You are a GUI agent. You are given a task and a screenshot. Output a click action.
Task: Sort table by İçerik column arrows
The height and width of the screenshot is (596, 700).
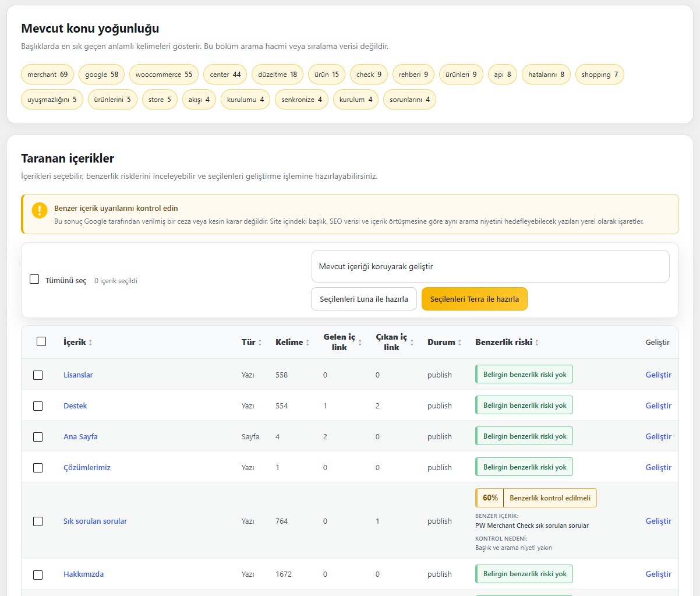click(90, 343)
